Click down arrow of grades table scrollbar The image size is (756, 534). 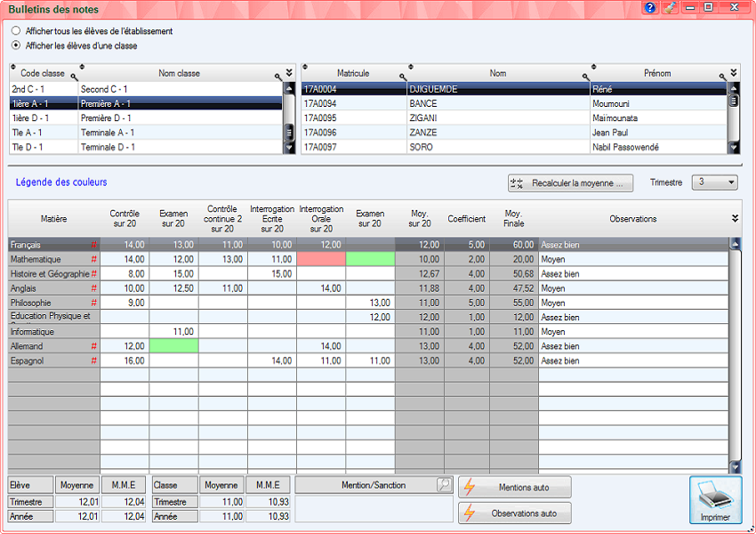pyautogui.click(x=735, y=466)
